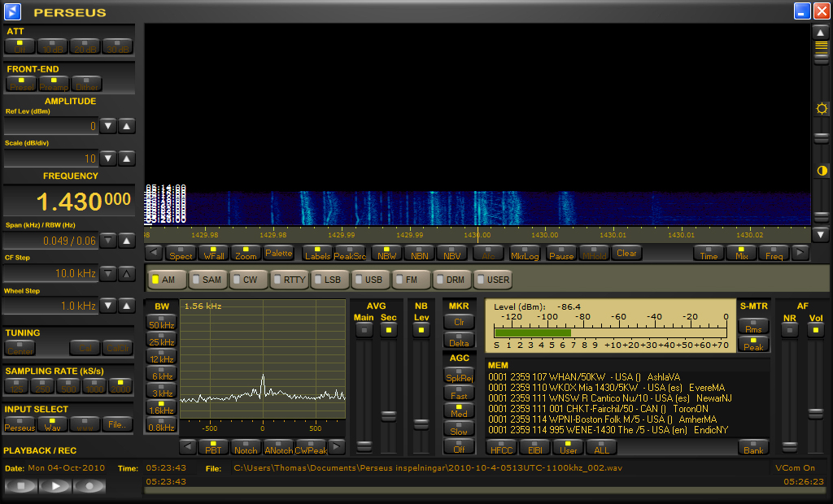
Task: Switch demodulation mode to SAM
Action: point(207,280)
